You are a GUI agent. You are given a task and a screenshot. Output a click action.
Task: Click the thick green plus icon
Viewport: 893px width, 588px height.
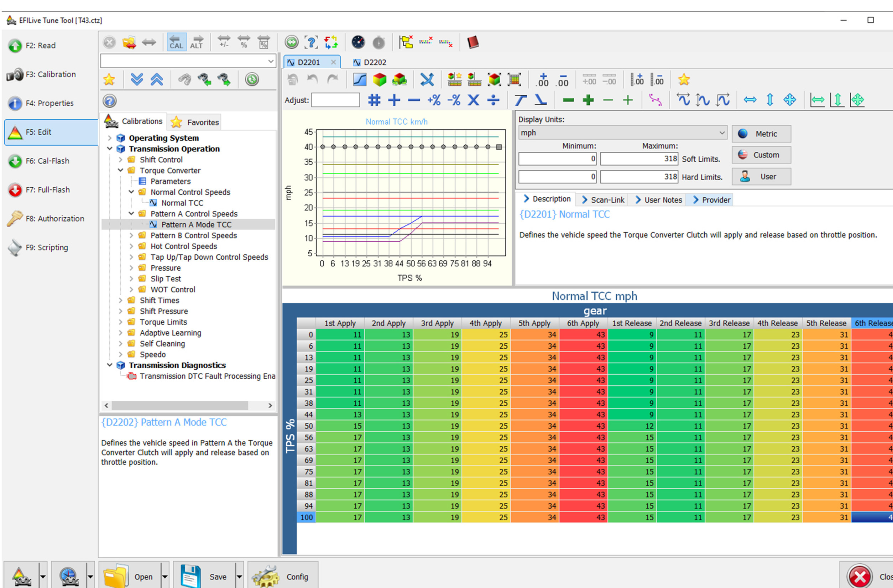pos(588,100)
